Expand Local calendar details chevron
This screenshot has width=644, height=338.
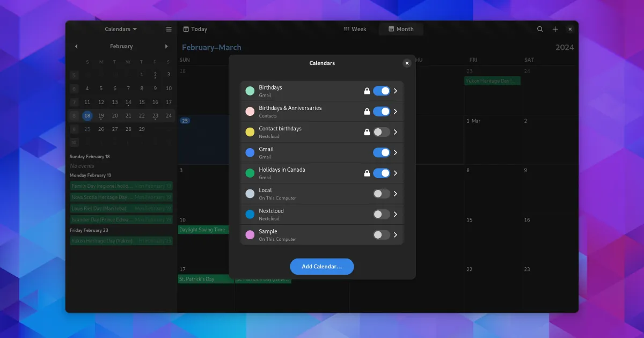click(x=396, y=194)
